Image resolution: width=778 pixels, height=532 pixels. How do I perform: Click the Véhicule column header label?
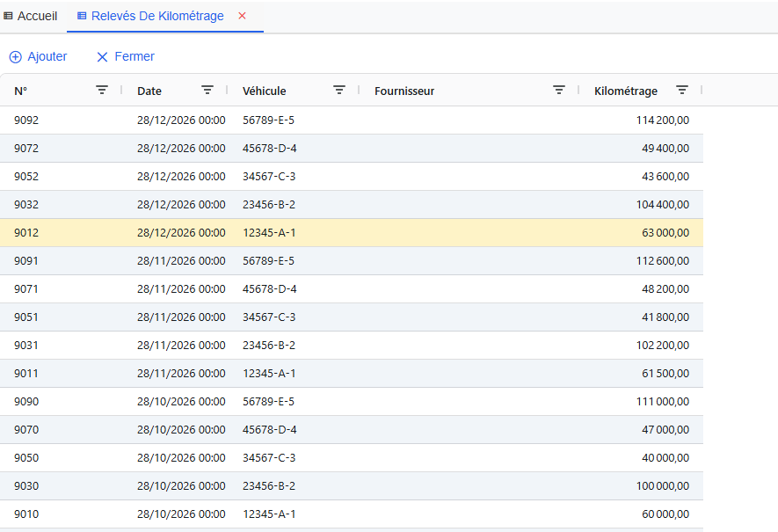pyautogui.click(x=265, y=91)
